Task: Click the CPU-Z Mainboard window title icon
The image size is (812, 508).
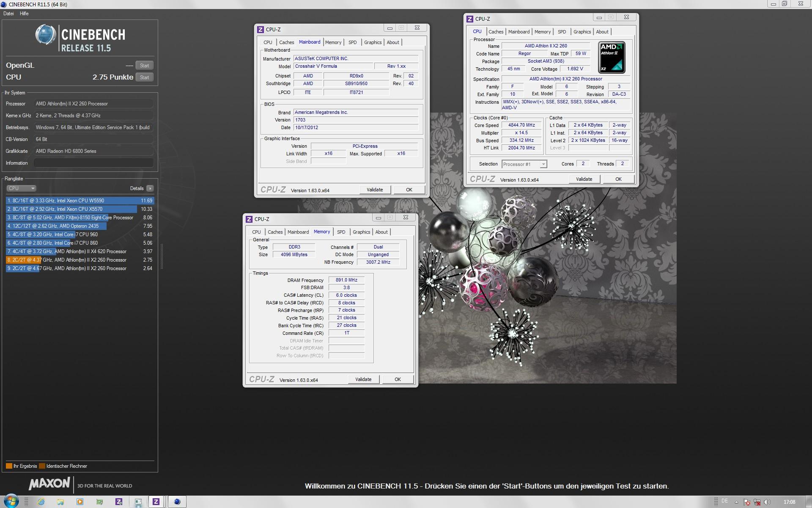Action: tap(261, 29)
